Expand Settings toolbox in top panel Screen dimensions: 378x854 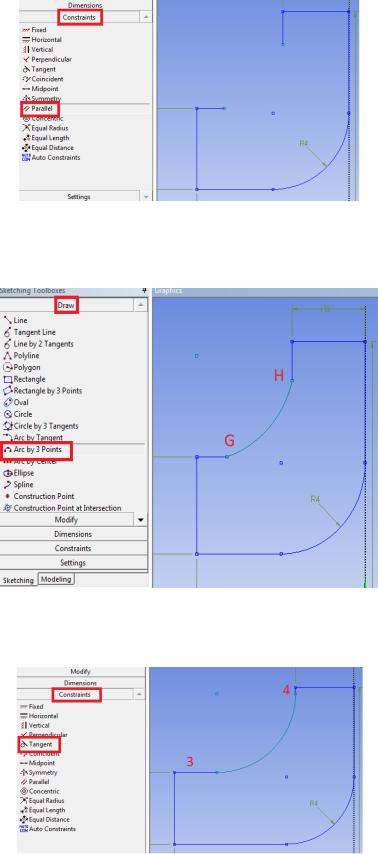[80, 197]
